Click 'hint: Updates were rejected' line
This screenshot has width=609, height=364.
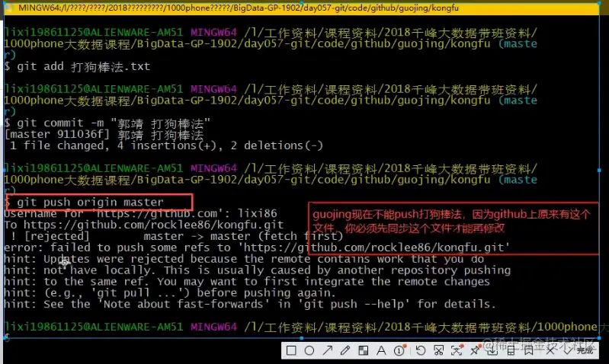click(244, 258)
